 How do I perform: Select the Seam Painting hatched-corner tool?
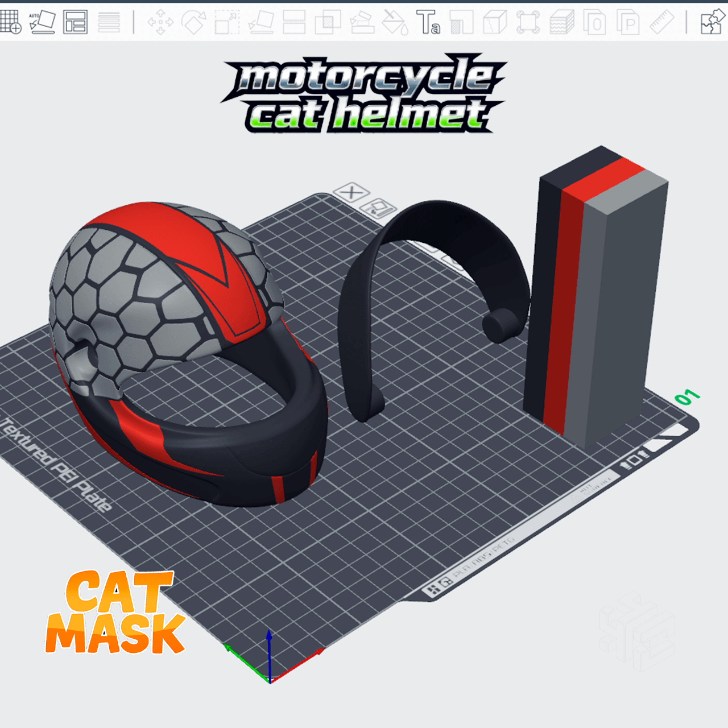point(462,23)
